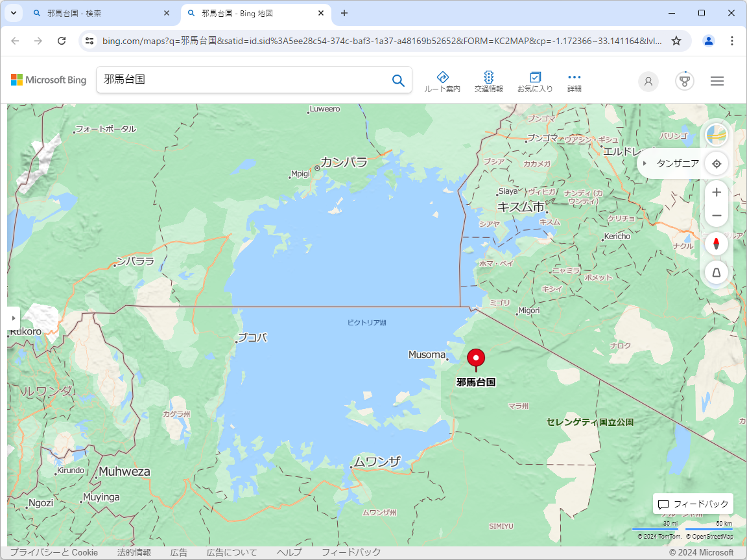Click the OpenStreetMap copyright link
The height and width of the screenshot is (560, 747).
(x=709, y=537)
